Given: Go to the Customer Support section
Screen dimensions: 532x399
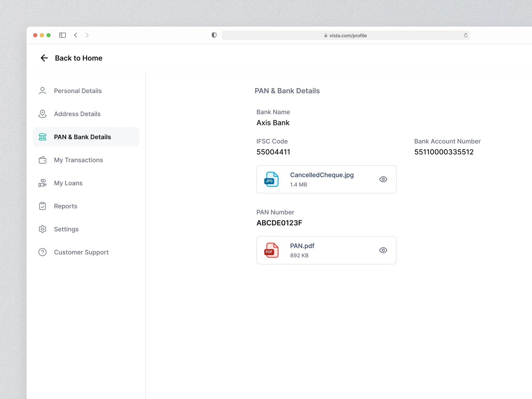Looking at the screenshot, I should [86, 252].
